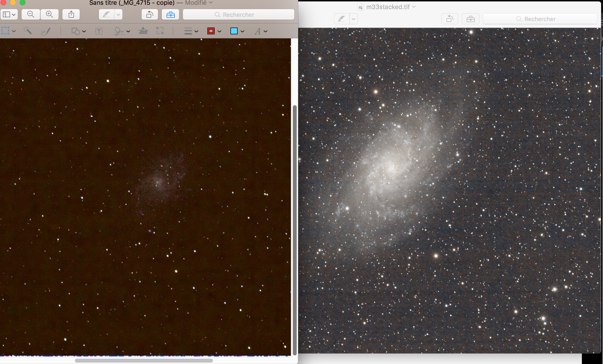Show markup toolbar in m33stacked.tif window

point(470,19)
